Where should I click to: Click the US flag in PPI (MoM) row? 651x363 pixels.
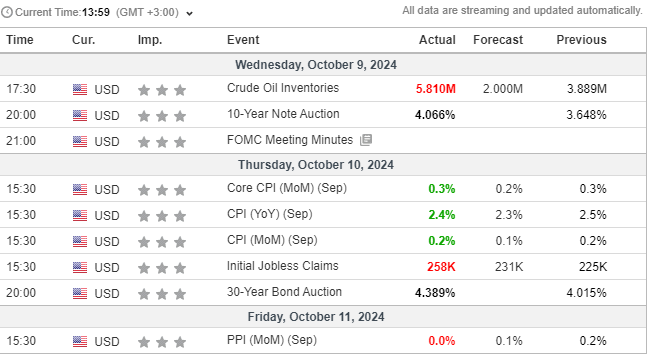tap(80, 341)
